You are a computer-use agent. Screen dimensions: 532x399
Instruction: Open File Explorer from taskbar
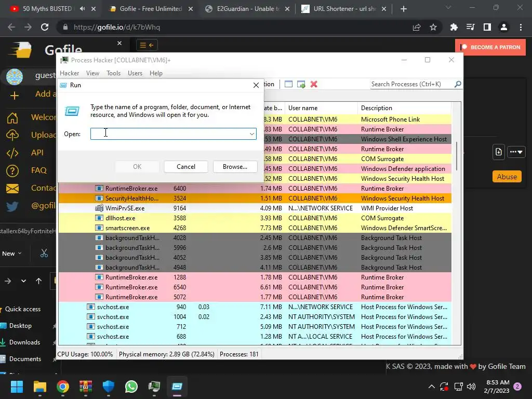39,386
